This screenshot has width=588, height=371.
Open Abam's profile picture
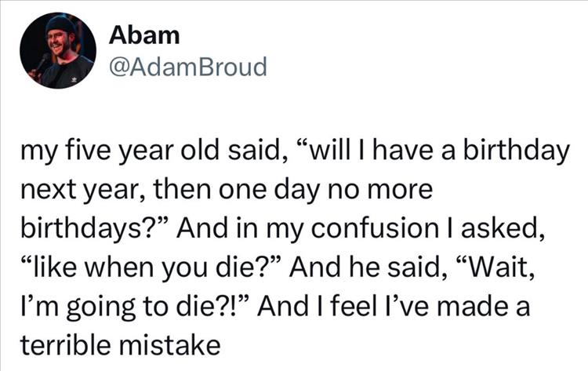58,52
